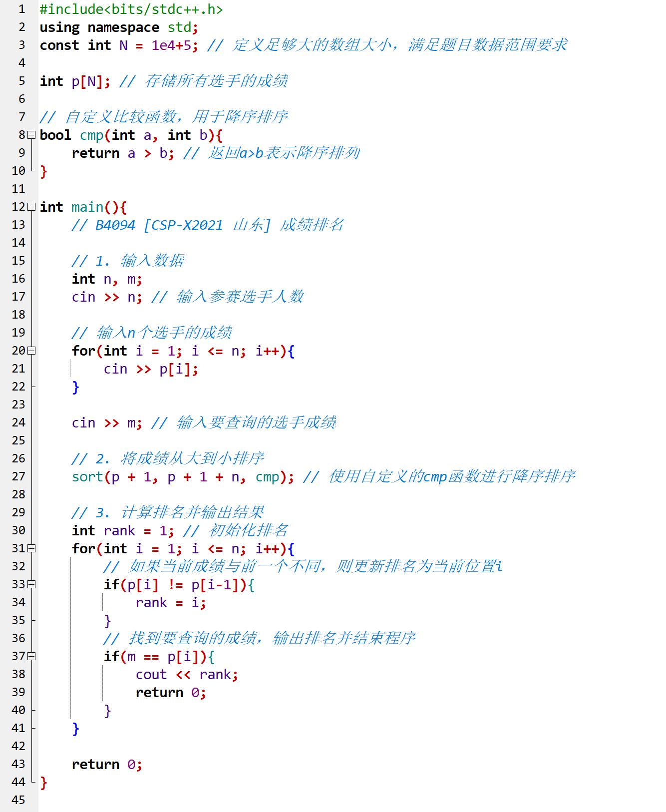Click line number 45 in the gutter
Image resolution: width=666 pixels, height=812 pixels.
18,800
